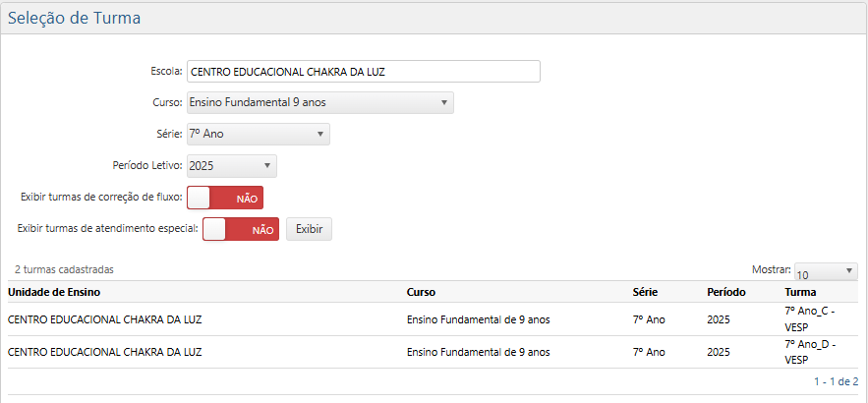The height and width of the screenshot is (403, 868).
Task: Click the Exibir button
Action: [309, 229]
